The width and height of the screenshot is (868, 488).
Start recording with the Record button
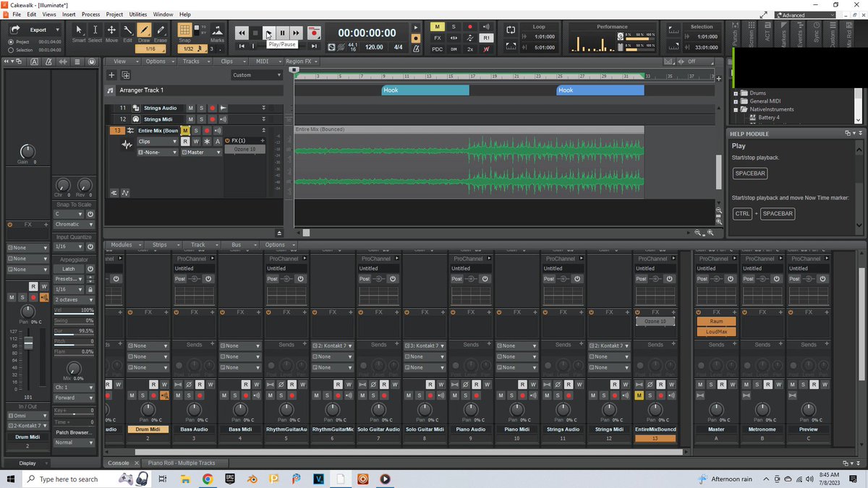(x=313, y=33)
